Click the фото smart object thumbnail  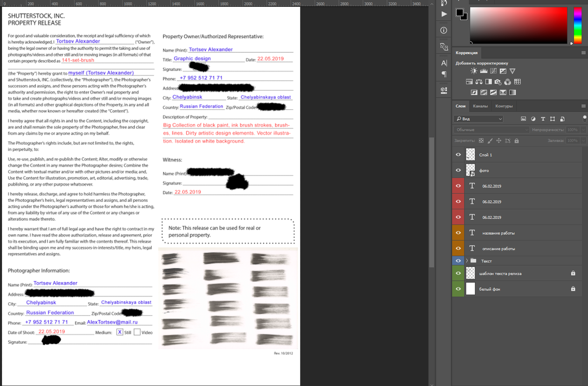click(x=470, y=170)
